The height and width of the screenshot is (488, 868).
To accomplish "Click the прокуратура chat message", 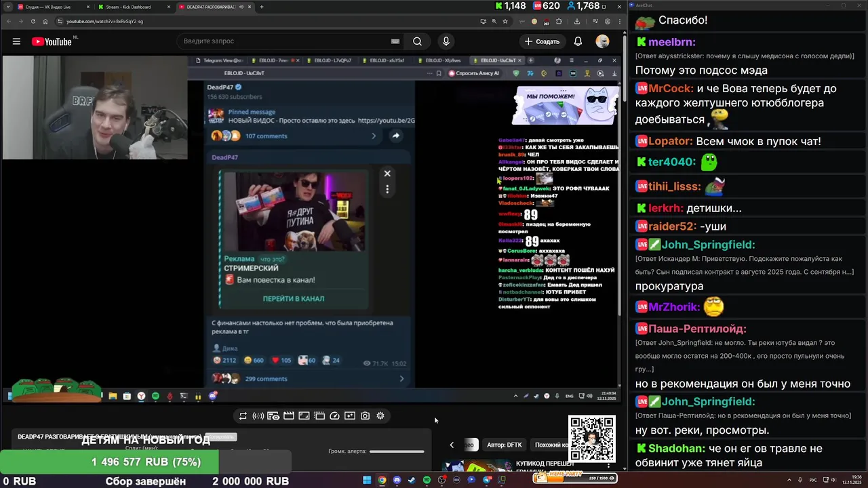I will point(669,286).
